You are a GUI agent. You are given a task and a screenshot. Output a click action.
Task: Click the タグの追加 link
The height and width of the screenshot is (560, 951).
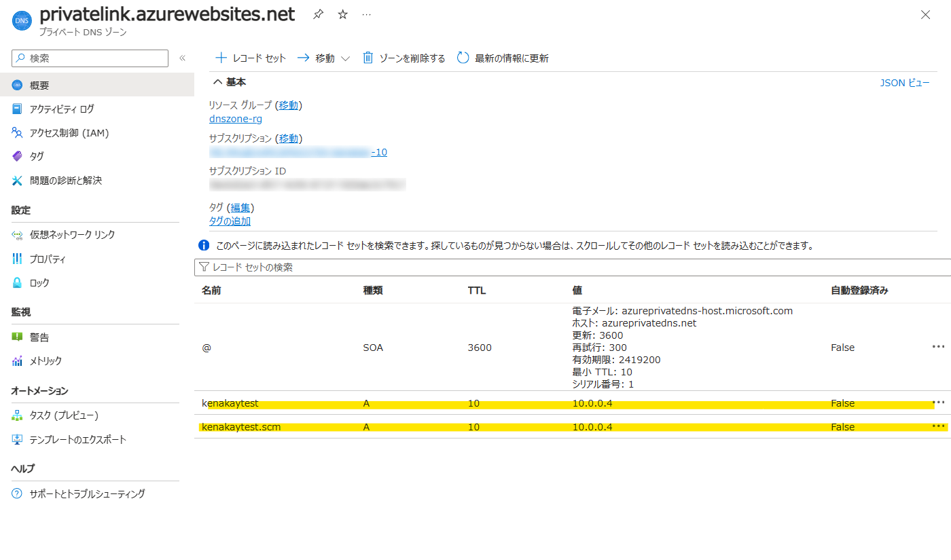pos(230,221)
